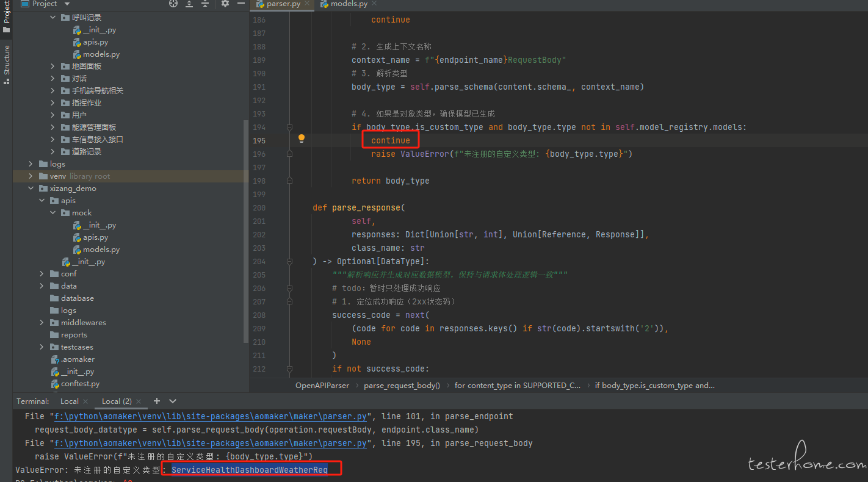Open the Project view dropdown arrow

67,4
